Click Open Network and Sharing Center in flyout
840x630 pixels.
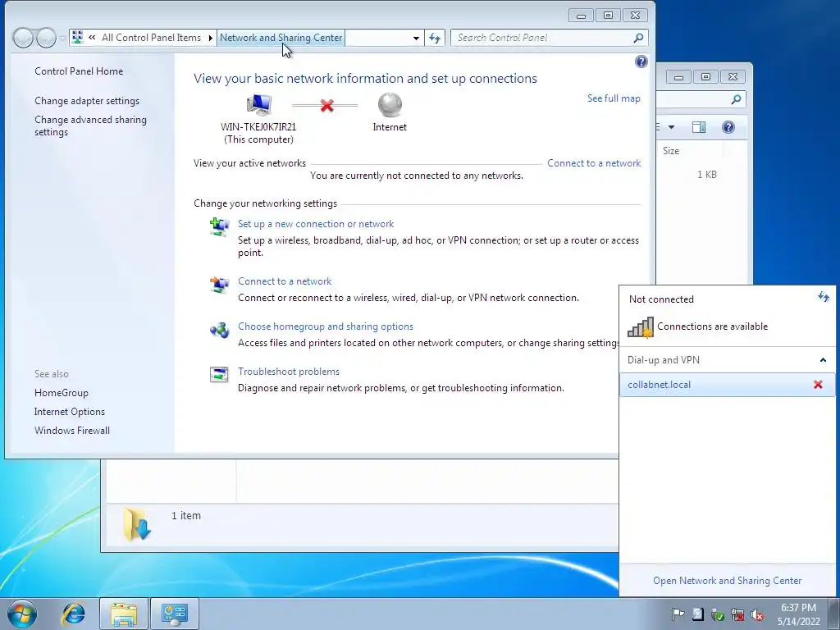click(x=727, y=581)
